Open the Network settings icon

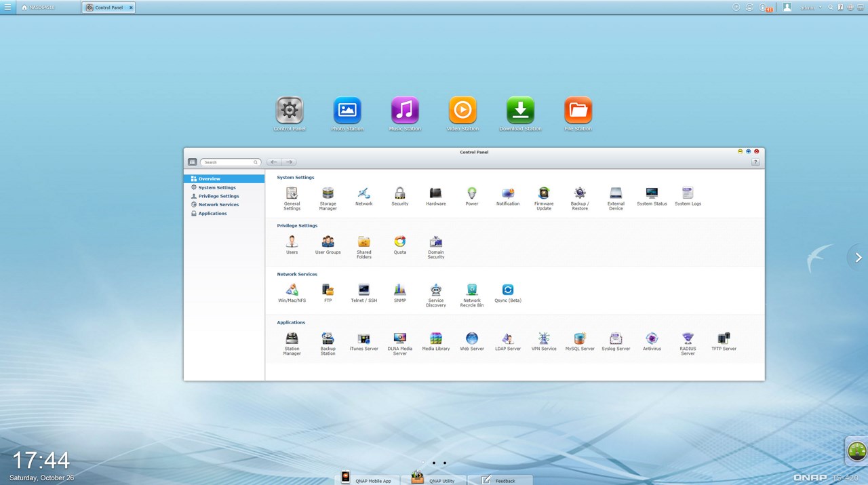click(x=364, y=196)
